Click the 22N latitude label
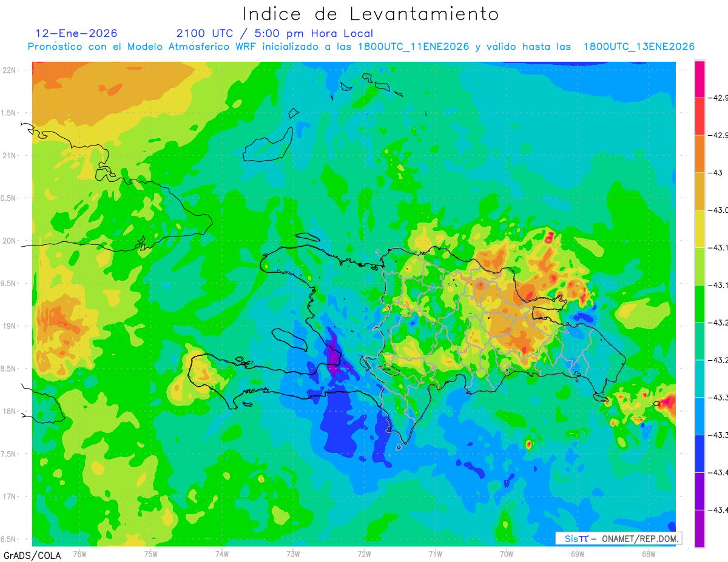The image size is (728, 562). (x=10, y=70)
